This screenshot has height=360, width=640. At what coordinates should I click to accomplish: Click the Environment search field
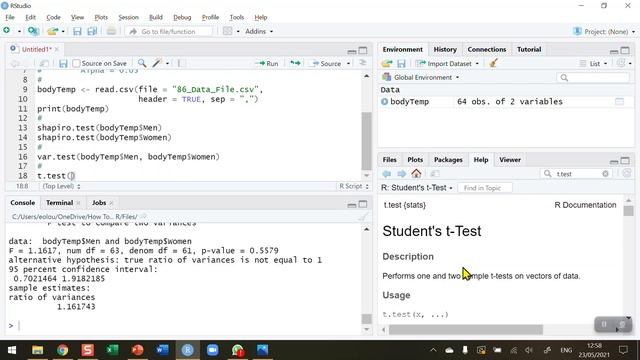[x=593, y=78]
